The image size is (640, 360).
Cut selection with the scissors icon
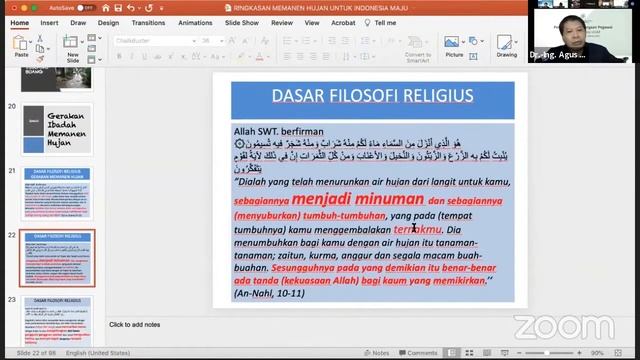pyautogui.click(x=40, y=38)
